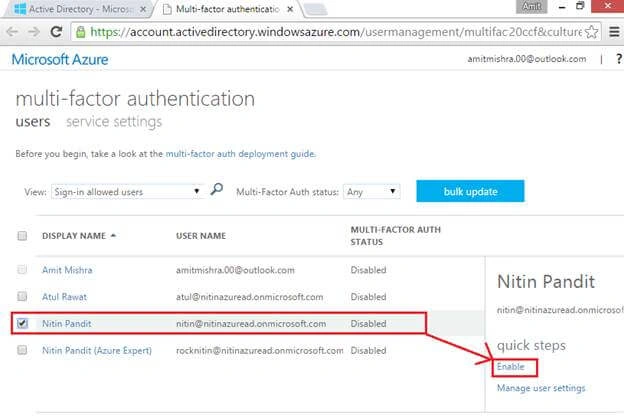Click the browser back arrow
624x418 pixels.
coord(12,32)
